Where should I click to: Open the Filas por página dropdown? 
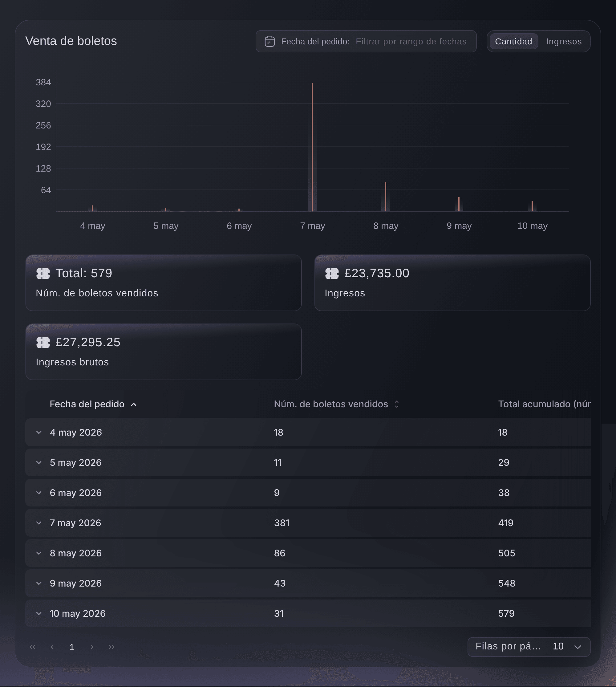point(529,647)
